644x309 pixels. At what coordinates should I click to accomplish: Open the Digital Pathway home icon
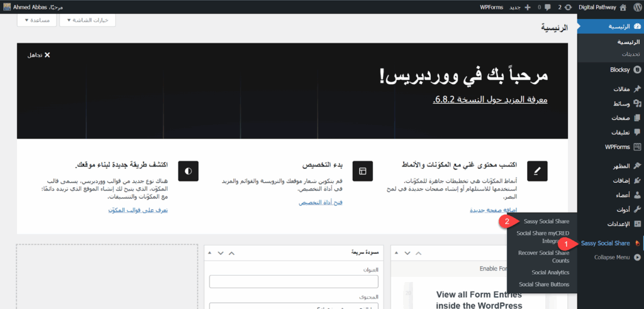coord(623,7)
